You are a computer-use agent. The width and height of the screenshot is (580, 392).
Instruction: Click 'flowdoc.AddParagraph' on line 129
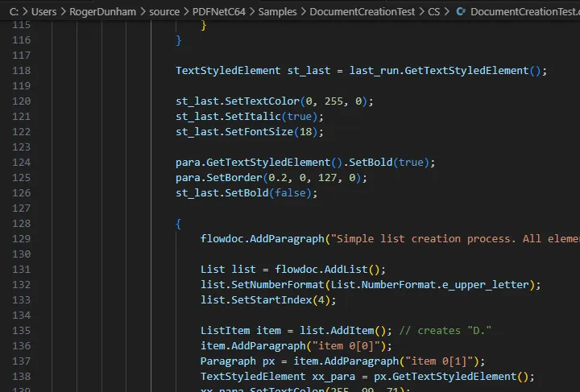click(263, 239)
